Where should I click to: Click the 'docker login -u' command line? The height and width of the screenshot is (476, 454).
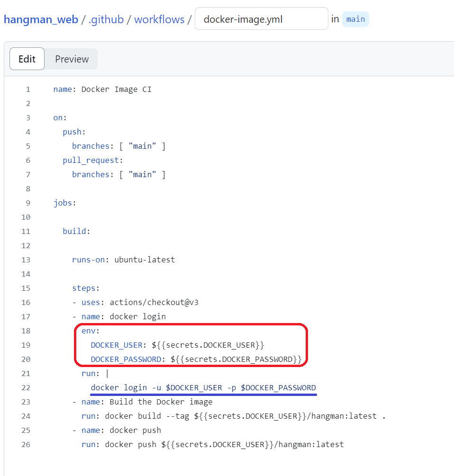click(x=203, y=387)
